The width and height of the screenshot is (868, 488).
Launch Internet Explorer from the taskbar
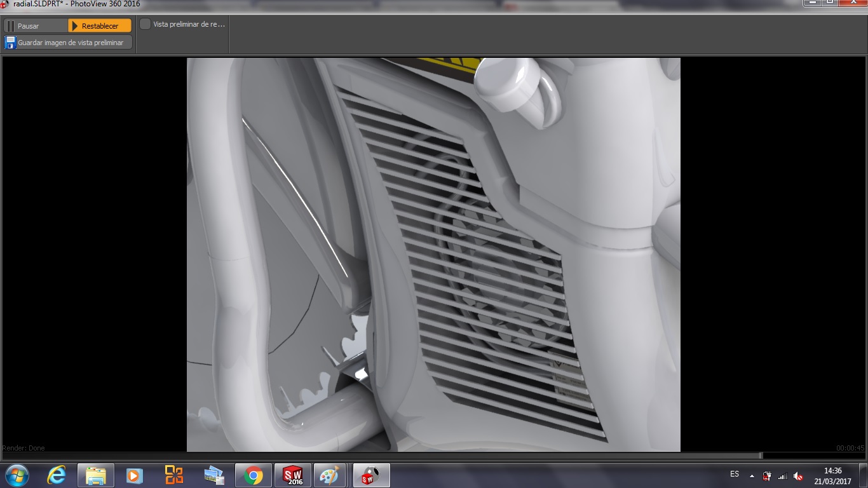tap(57, 475)
